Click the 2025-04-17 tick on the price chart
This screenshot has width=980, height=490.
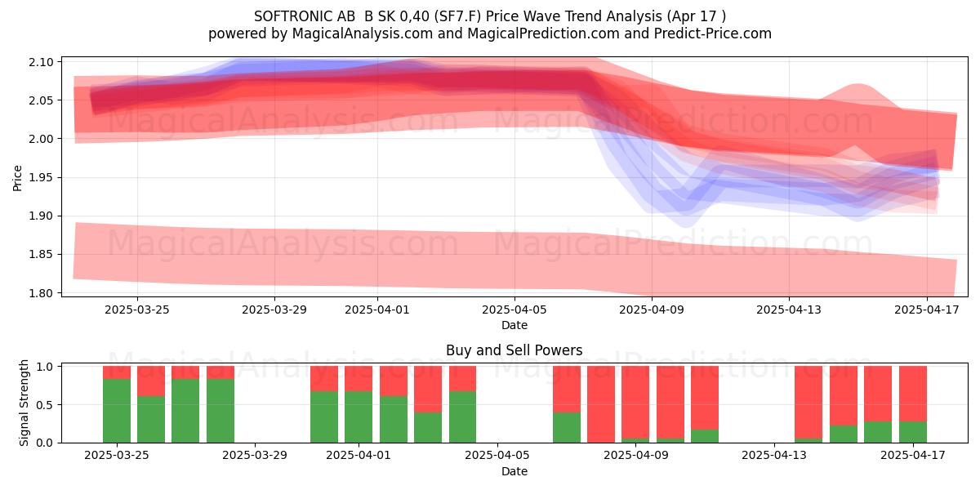[926, 310]
